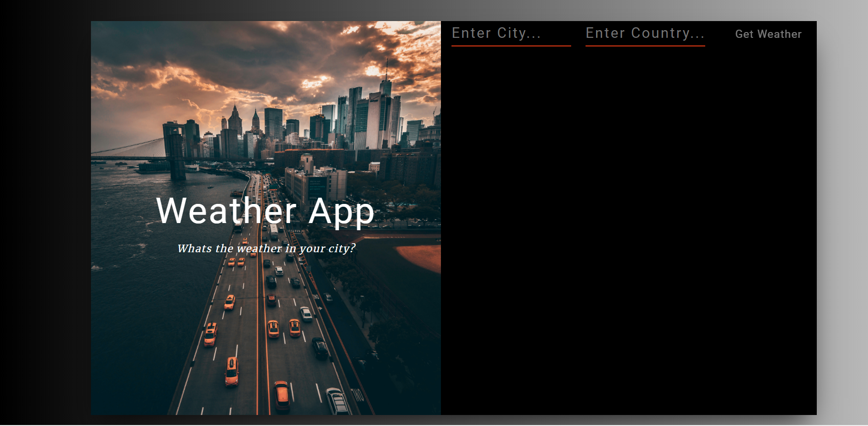Screen dimensions: 868x426
Task: Click the orange dirt field beside the highway
Action: pos(422,256)
